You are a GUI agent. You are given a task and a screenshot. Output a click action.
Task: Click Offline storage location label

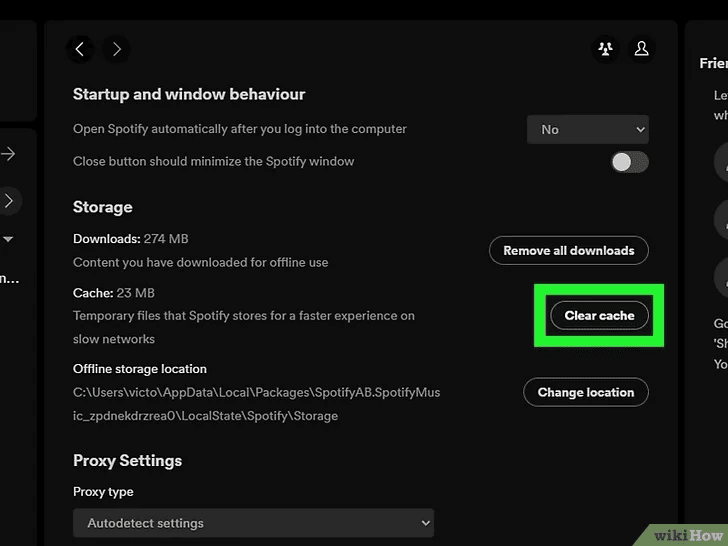pos(140,369)
